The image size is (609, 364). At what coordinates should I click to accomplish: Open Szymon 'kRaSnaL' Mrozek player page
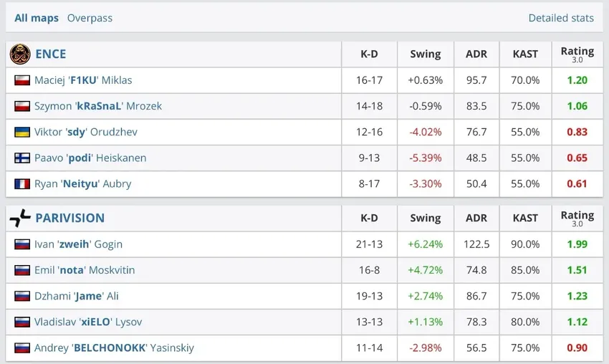[98, 106]
